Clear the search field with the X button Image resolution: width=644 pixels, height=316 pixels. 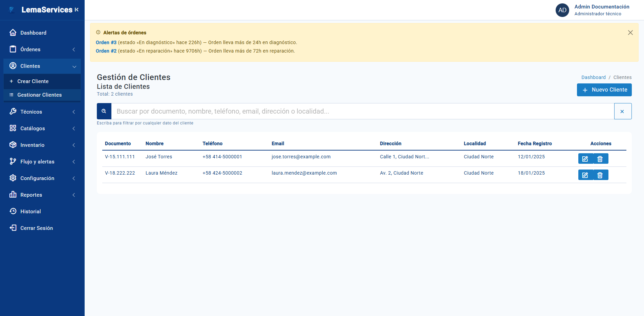point(622,111)
